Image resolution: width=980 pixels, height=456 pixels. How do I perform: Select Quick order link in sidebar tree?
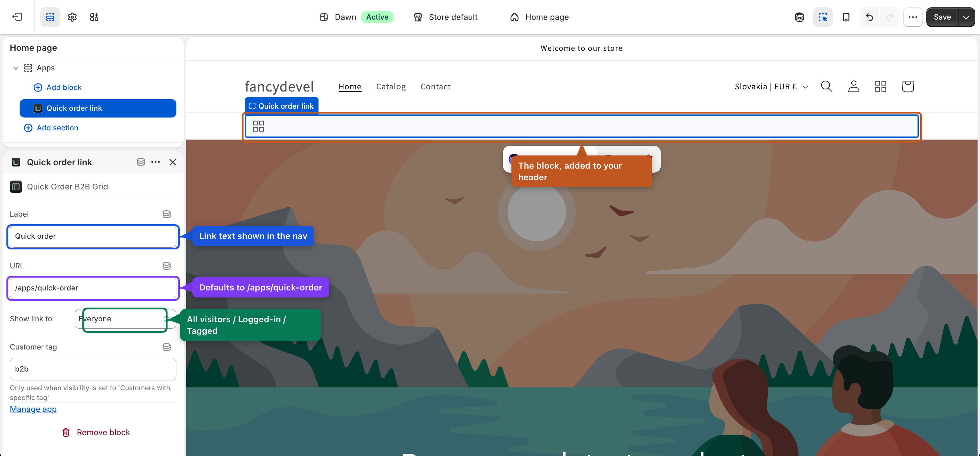(98, 108)
